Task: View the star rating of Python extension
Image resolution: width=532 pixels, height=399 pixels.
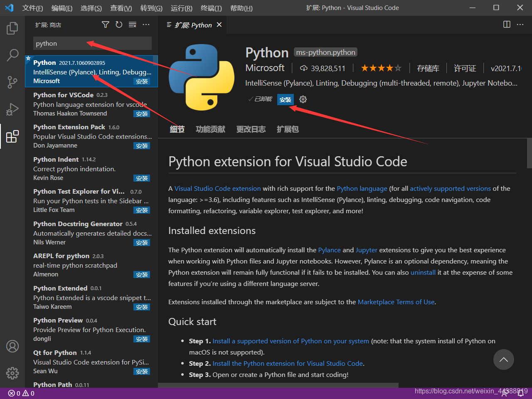Action: coord(381,68)
